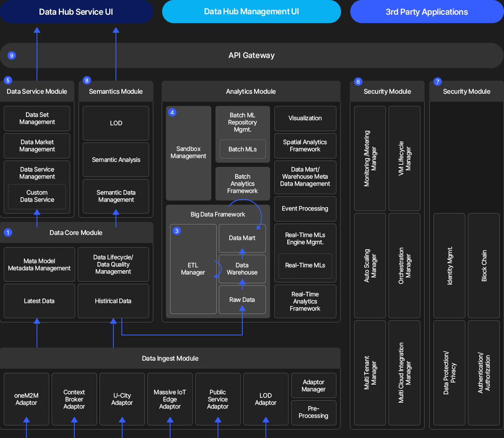The width and height of the screenshot is (504, 438).
Task: Click the Data Hub Service UI pill
Action: click(x=76, y=11)
